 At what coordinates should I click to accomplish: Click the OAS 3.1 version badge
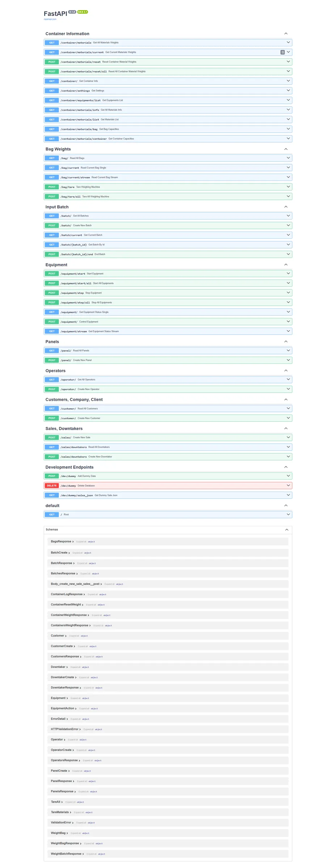tap(83, 12)
